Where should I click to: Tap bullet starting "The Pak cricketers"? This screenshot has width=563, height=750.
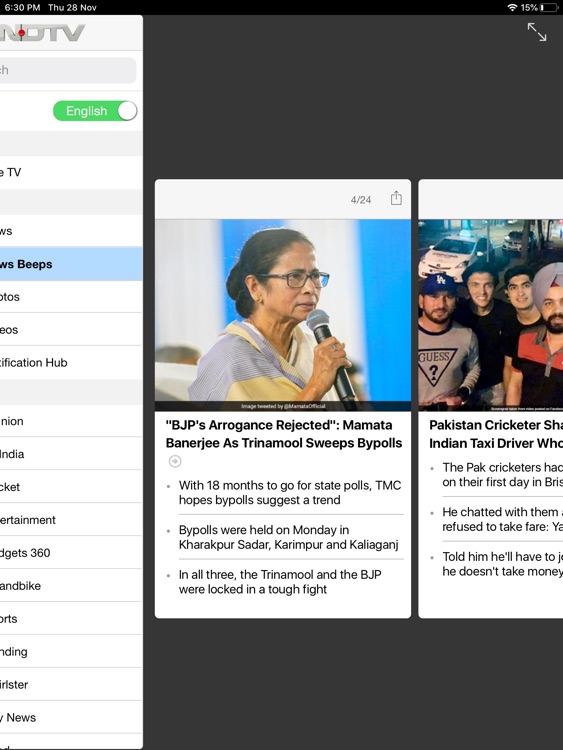(x=502, y=474)
